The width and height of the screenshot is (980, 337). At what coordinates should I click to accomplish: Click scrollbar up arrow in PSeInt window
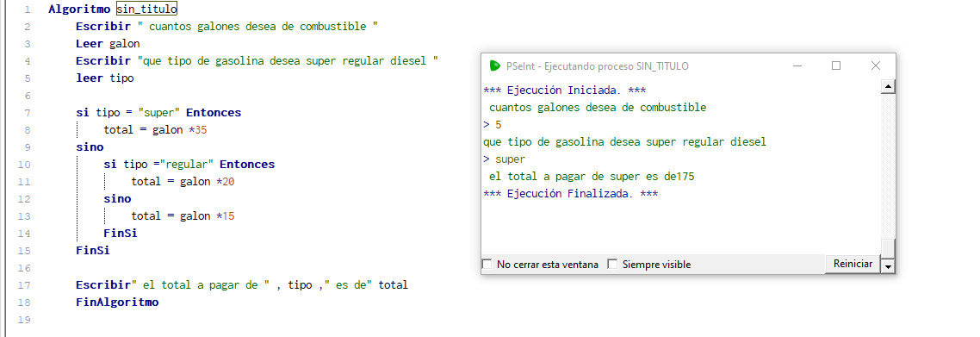pyautogui.click(x=888, y=86)
